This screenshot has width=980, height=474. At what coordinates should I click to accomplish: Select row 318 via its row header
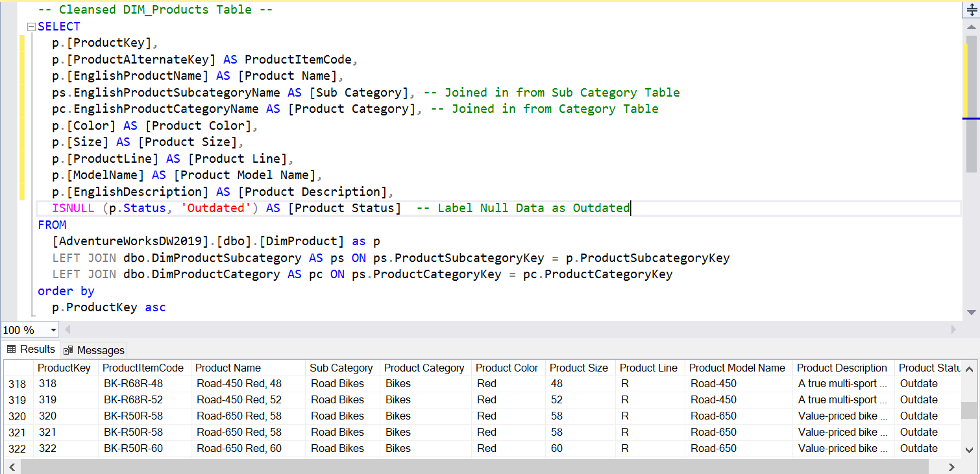tap(18, 384)
